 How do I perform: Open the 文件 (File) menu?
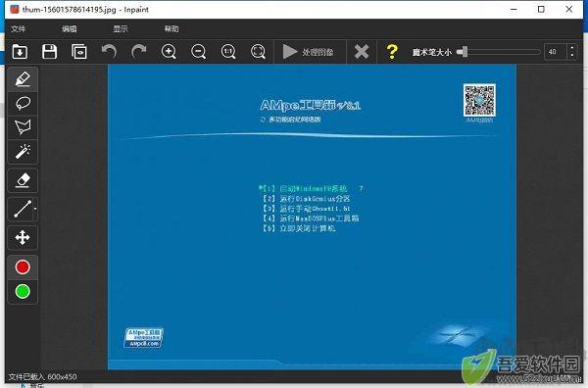18,28
